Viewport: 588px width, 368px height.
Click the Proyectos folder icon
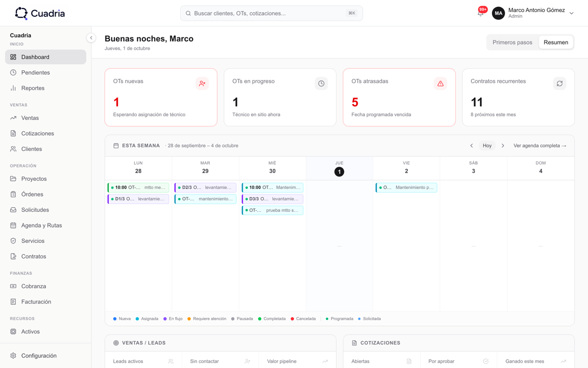coord(13,179)
